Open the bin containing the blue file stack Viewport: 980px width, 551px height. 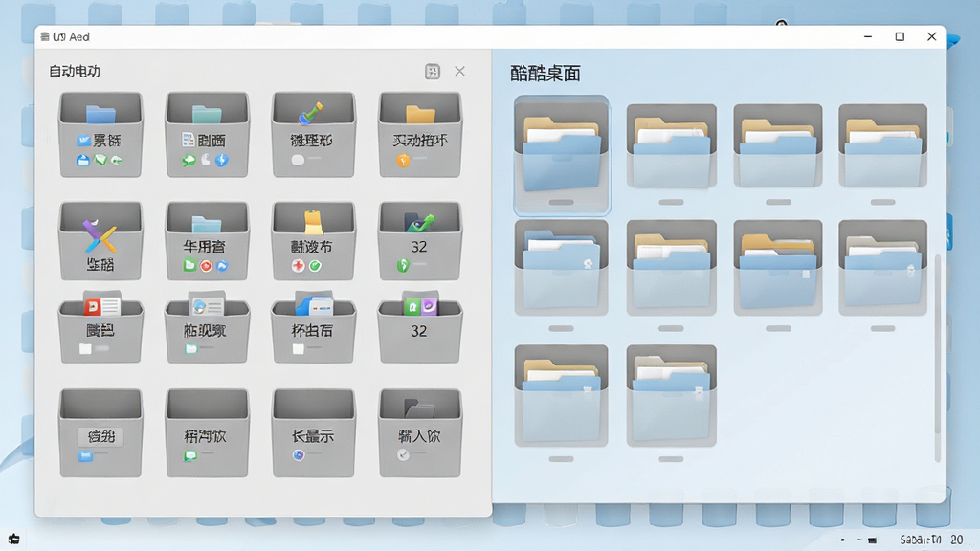(313, 327)
